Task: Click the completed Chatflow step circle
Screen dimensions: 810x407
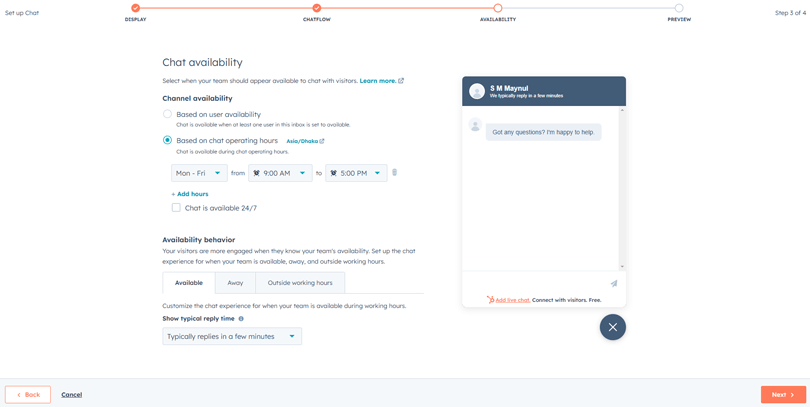Action: (x=317, y=8)
